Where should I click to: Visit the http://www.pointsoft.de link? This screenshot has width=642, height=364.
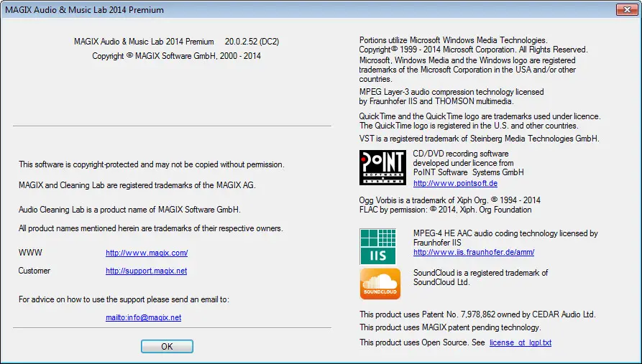click(455, 183)
